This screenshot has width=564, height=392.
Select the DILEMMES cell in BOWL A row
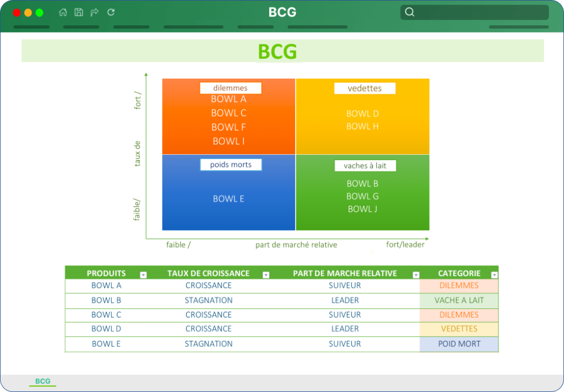coord(459,286)
